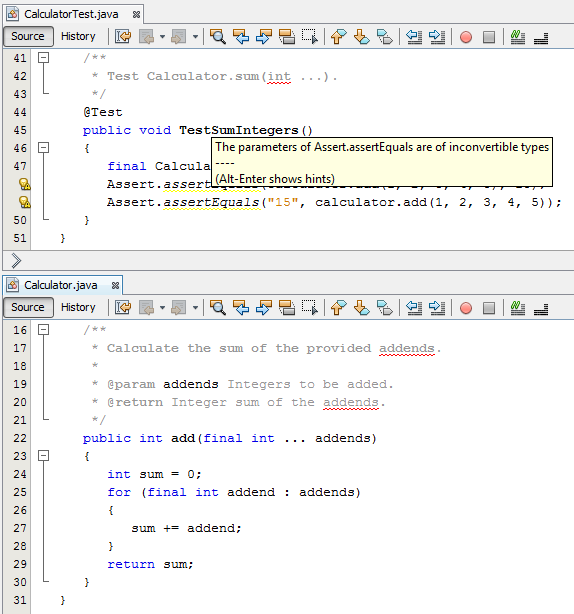Click Shift Line Left icon in CalculatorTest toolbar
The image size is (574, 614).
pos(414,37)
